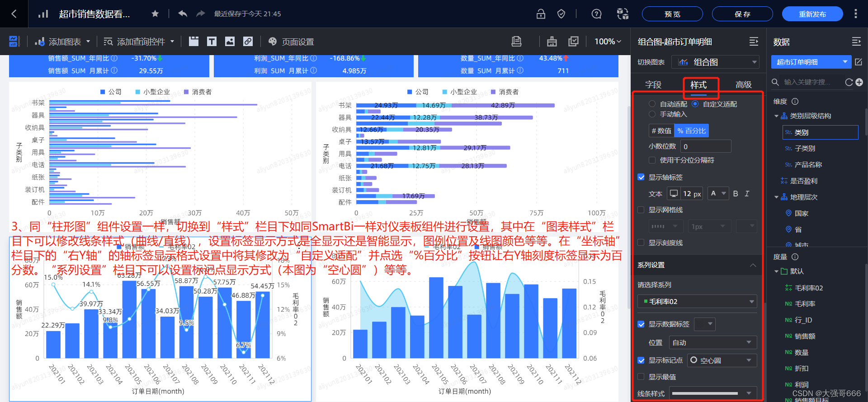The image size is (868, 402).
Task: Click the 重新发布 republish button
Action: [x=812, y=14]
